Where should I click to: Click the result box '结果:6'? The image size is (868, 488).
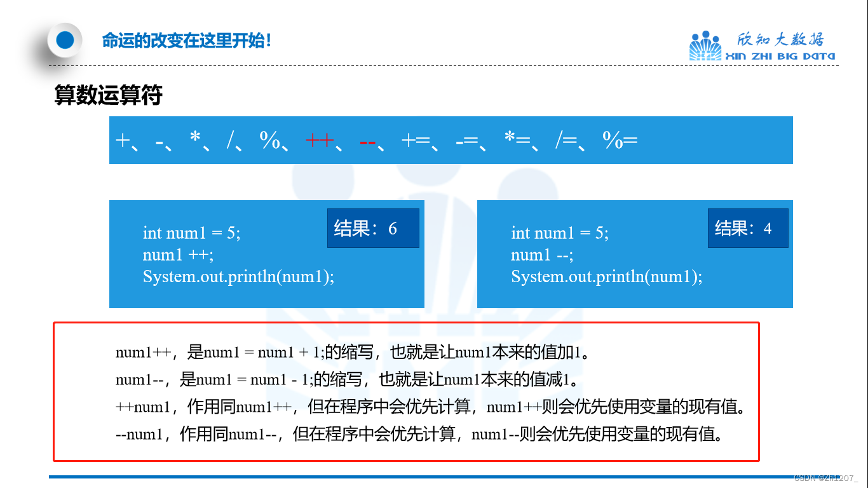pyautogui.click(x=373, y=228)
